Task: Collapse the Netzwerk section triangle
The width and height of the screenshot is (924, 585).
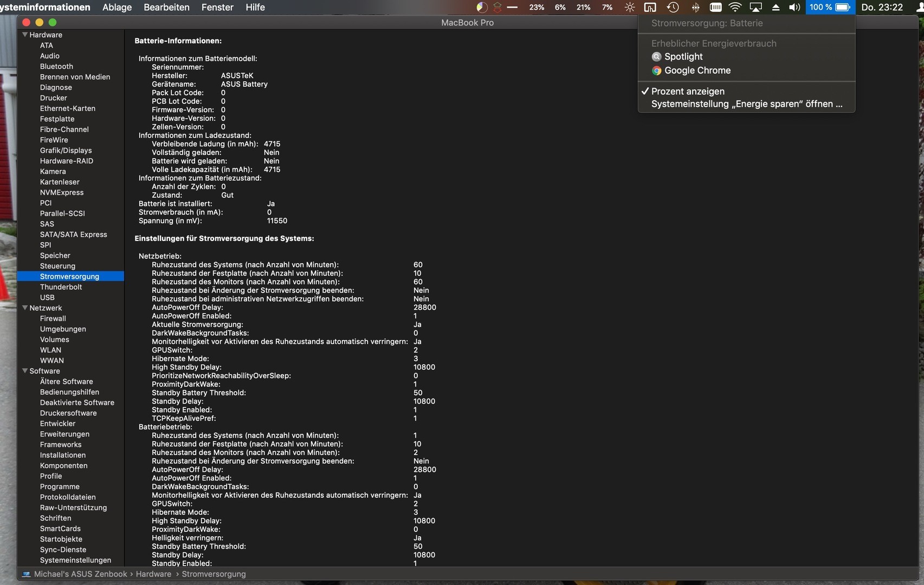Action: tap(24, 308)
